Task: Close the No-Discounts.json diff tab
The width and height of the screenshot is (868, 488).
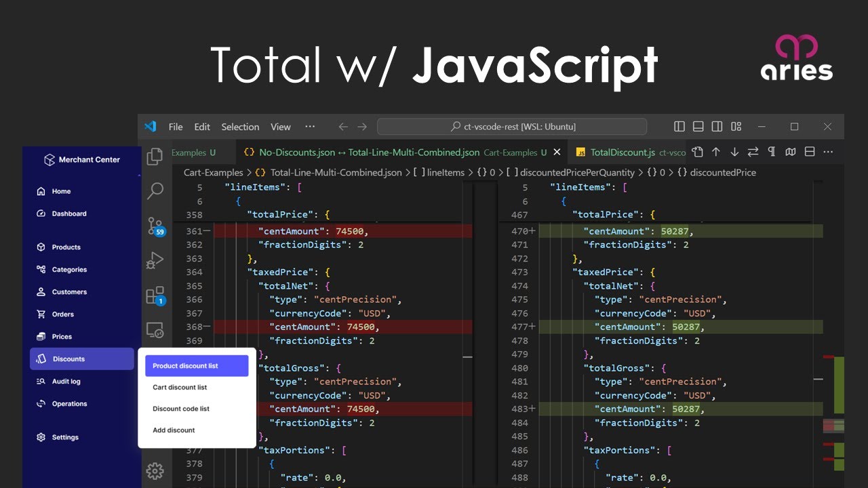Action: coord(557,152)
